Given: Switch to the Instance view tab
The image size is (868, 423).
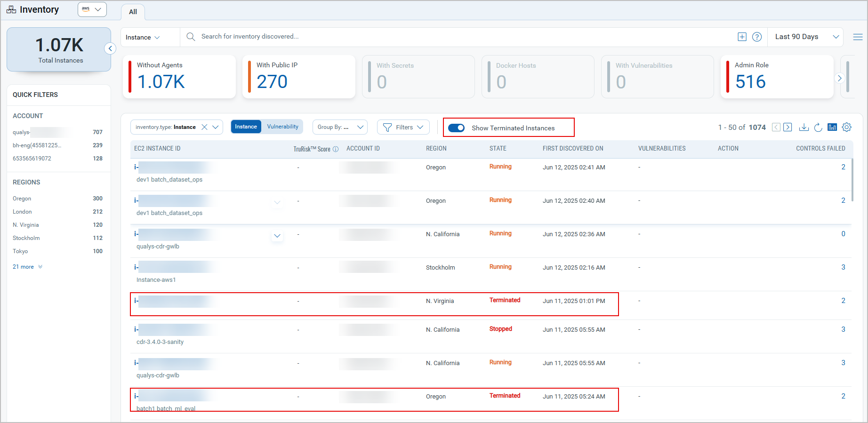Looking at the screenshot, I should click(246, 127).
